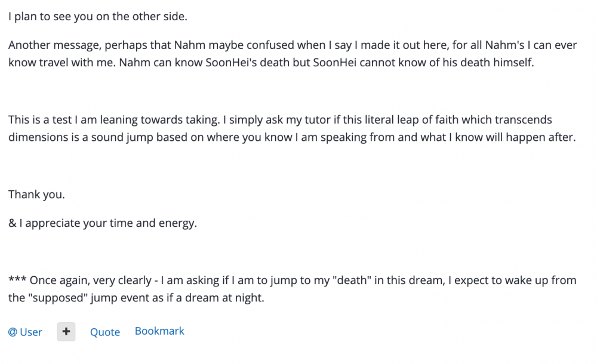Viewport: 597px width, 364px height.
Task: Quote this forum post
Action: [x=105, y=332]
